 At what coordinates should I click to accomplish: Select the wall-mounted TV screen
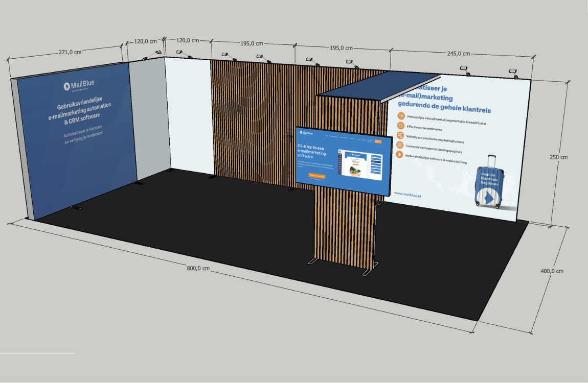344,162
